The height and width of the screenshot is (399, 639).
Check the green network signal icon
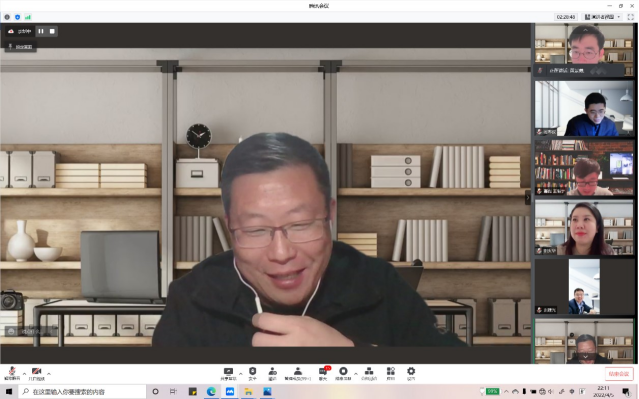(x=28, y=17)
